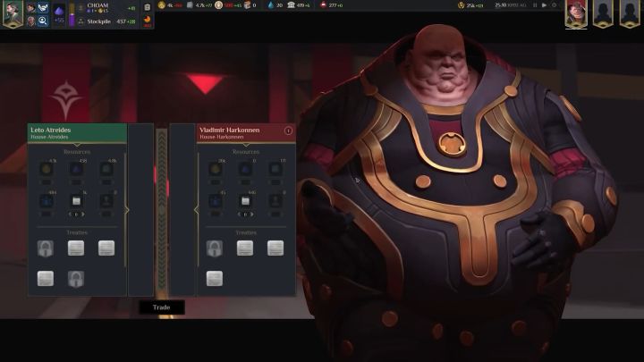
Task: Resume game with play button
Action: [x=544, y=5]
